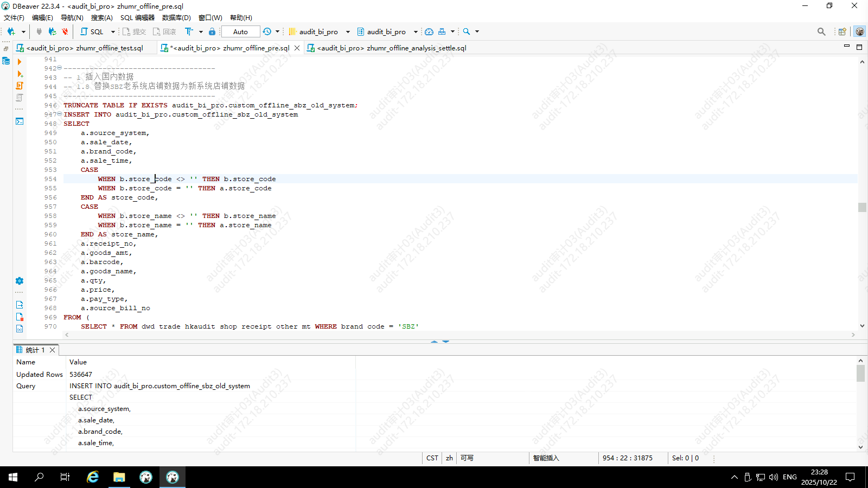Expand the SQL editor button dropdown arrow
The width and height of the screenshot is (868, 488).
113,31
